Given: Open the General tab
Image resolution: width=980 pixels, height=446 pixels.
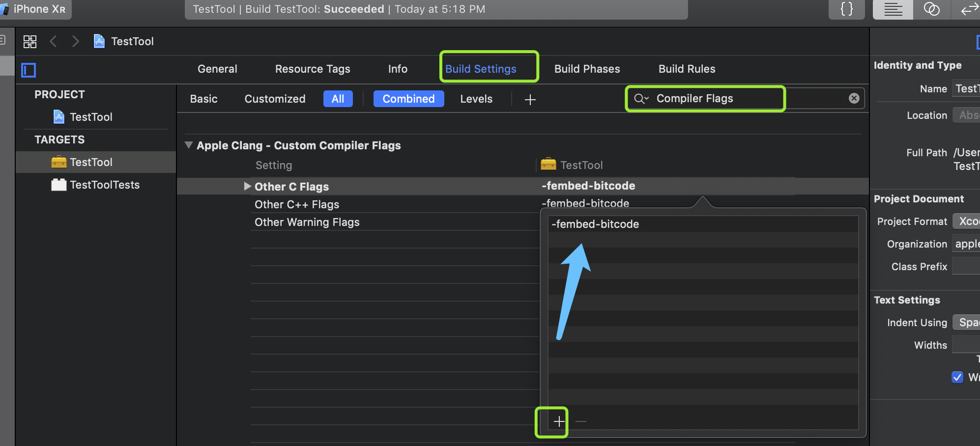Looking at the screenshot, I should point(217,69).
